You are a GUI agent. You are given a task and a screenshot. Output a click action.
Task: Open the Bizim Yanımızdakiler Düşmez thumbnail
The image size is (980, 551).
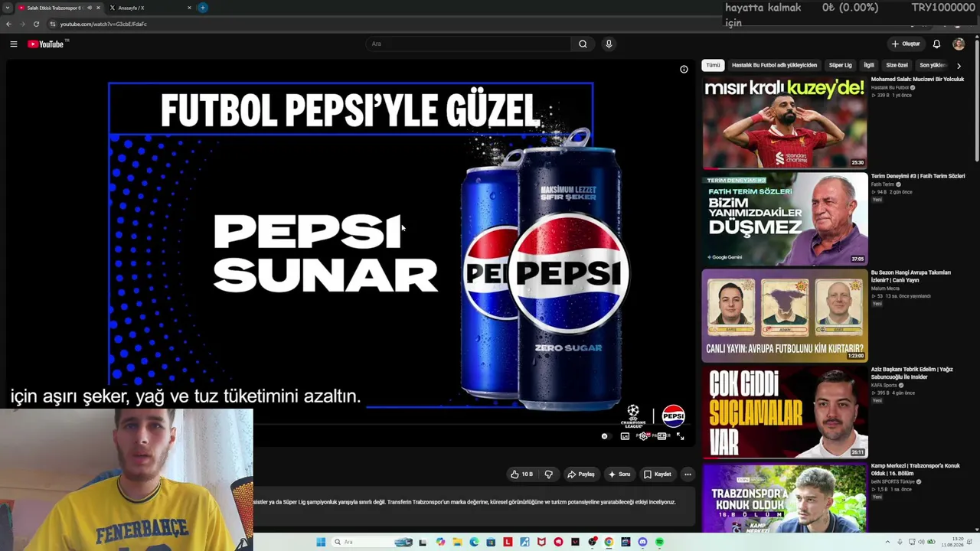point(785,219)
